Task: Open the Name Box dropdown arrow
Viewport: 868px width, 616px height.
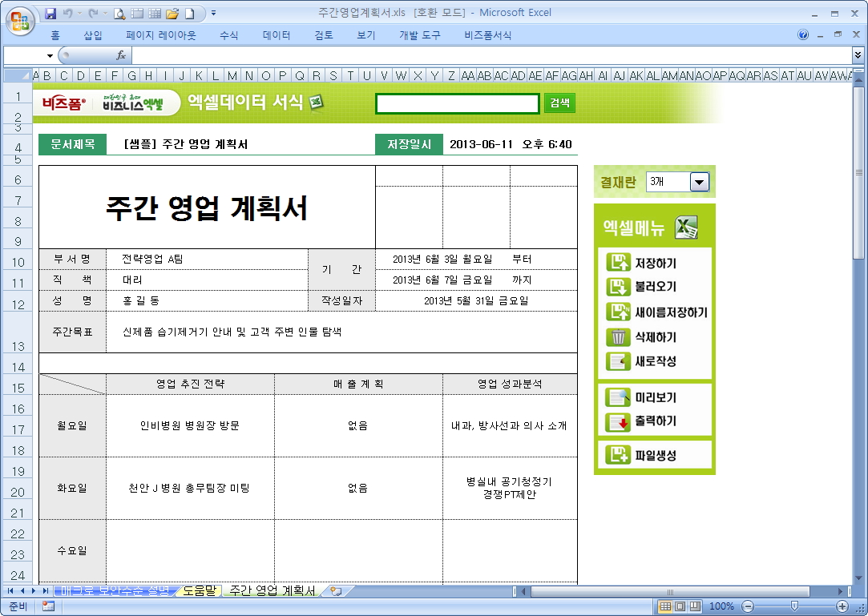Action: [x=50, y=55]
